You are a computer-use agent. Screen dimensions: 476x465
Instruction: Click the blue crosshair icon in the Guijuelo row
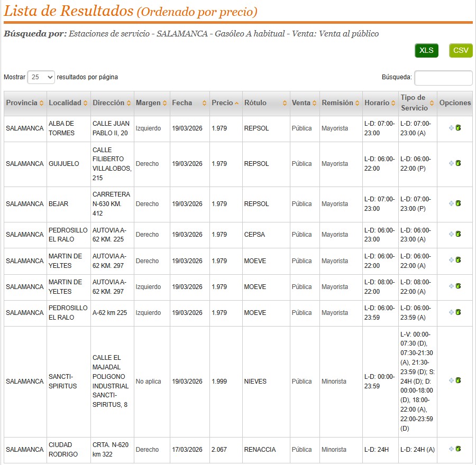451,163
